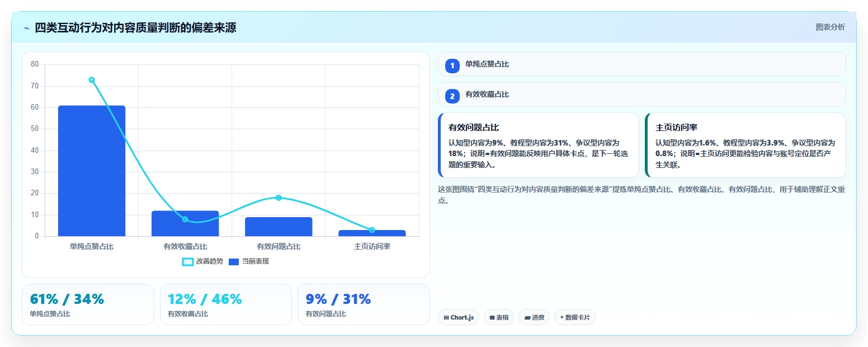
Task: Click the 有效收藏占比 bar in chart
Action: pos(185,223)
